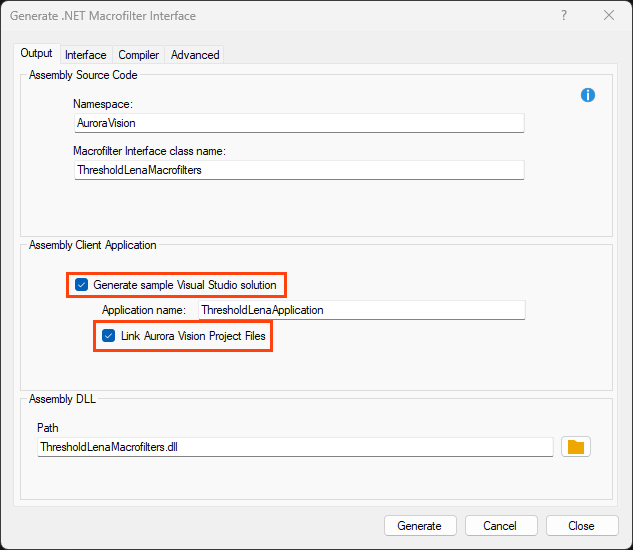This screenshot has width=633, height=550.
Task: Click the Application name text field
Action: [360, 310]
